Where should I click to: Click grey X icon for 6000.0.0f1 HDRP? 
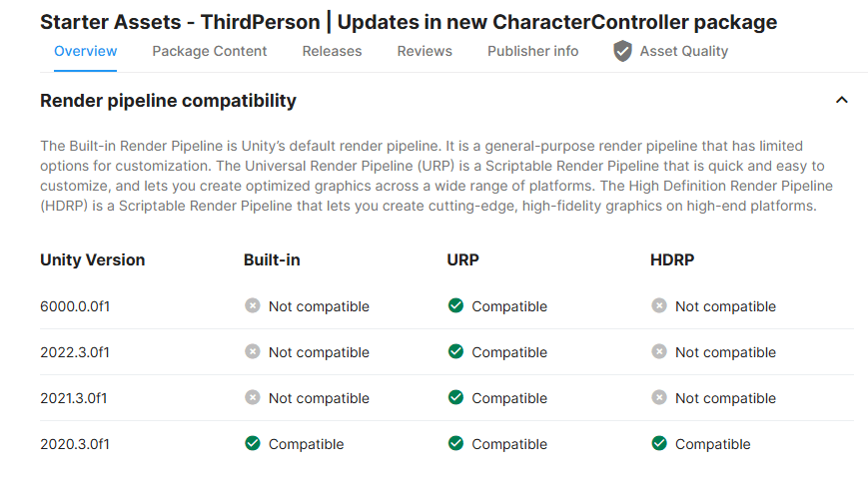pos(659,305)
